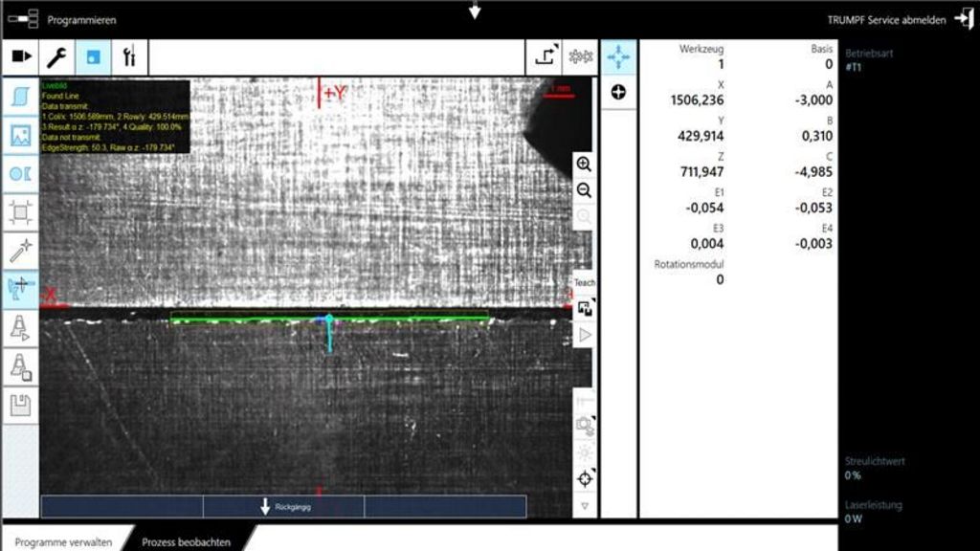Select the X value 1506,236

[x=697, y=100]
